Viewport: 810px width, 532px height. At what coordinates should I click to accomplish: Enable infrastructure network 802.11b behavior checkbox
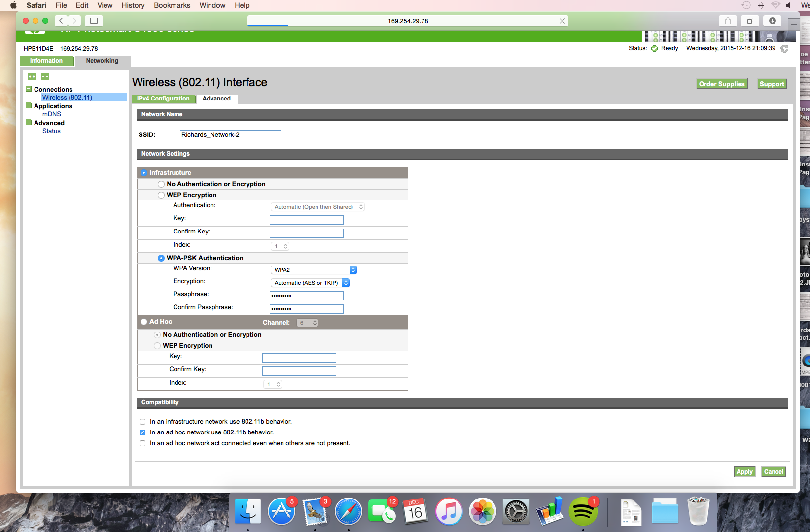[142, 422]
